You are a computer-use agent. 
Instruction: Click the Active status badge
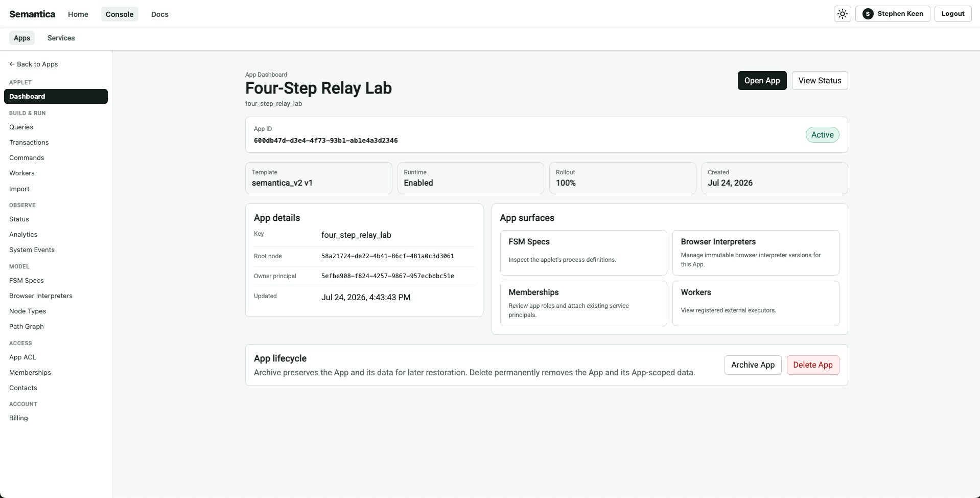point(822,134)
